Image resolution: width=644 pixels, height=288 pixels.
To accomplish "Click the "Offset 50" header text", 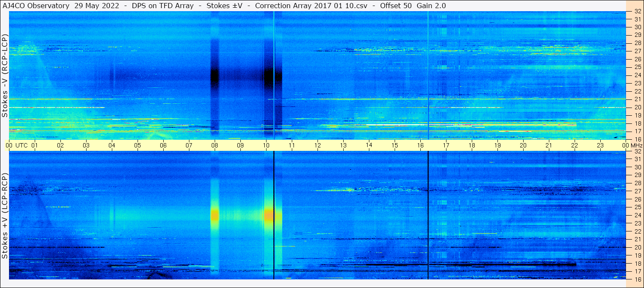I will click(396, 6).
